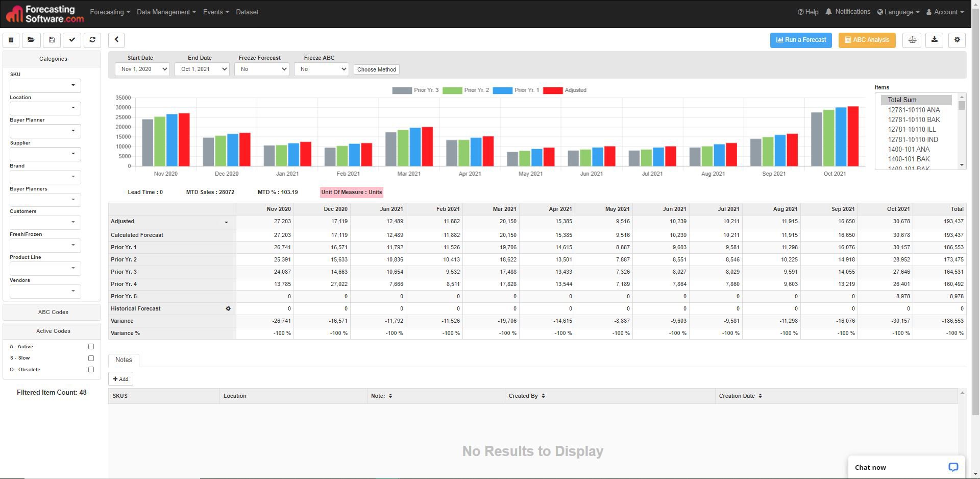Click the Unit Of Measure : Units badge
980x479 pixels.
tap(352, 193)
